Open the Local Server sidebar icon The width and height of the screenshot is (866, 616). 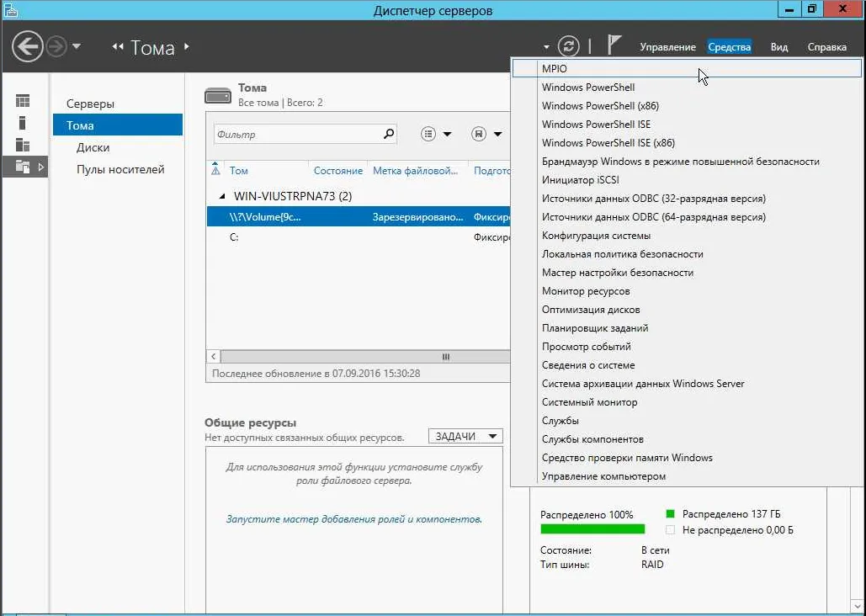click(22, 123)
